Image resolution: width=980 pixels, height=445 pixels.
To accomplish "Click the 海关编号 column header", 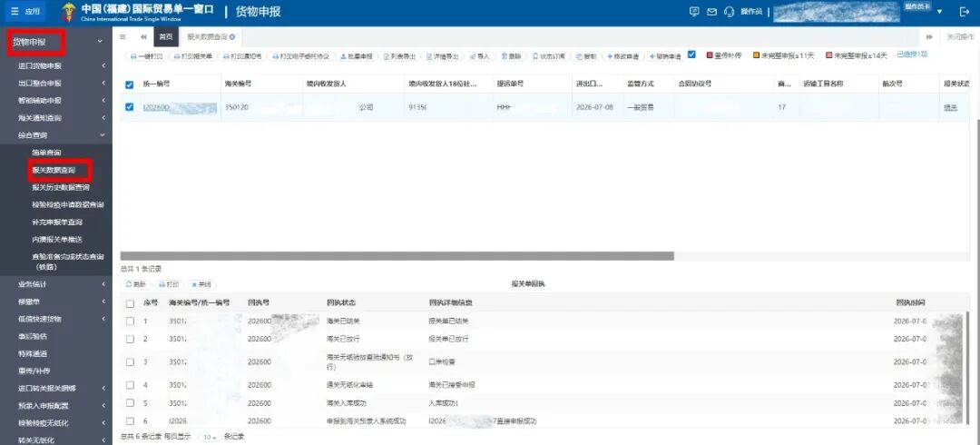I will [261, 84].
